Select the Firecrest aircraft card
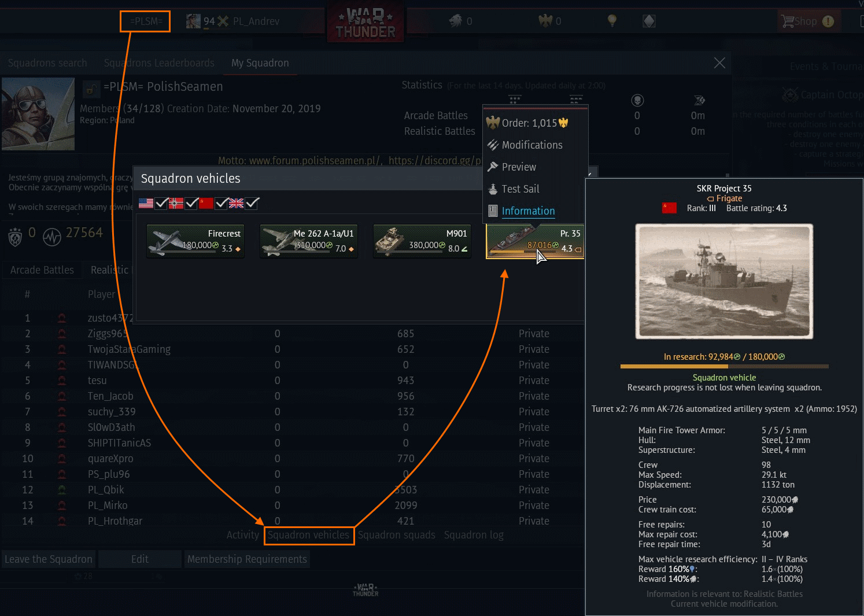The height and width of the screenshot is (616, 864). pyautogui.click(x=195, y=241)
